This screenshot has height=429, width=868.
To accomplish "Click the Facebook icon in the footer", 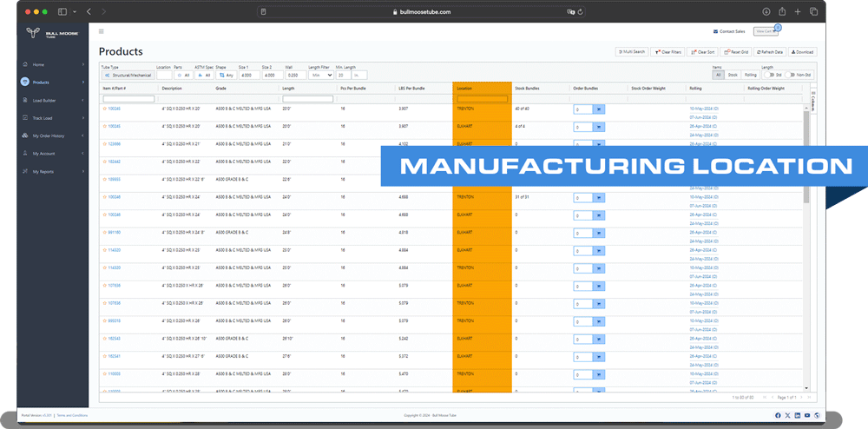I will tap(778, 415).
